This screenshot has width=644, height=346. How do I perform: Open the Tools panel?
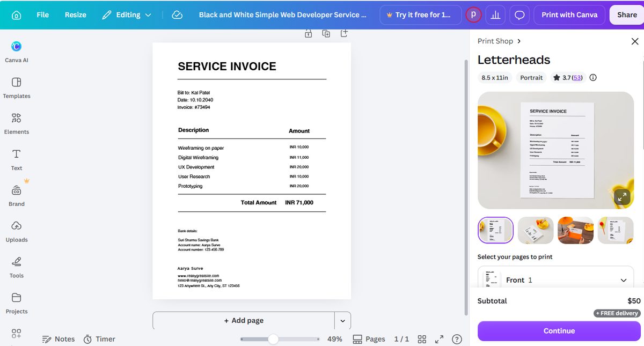point(17,267)
